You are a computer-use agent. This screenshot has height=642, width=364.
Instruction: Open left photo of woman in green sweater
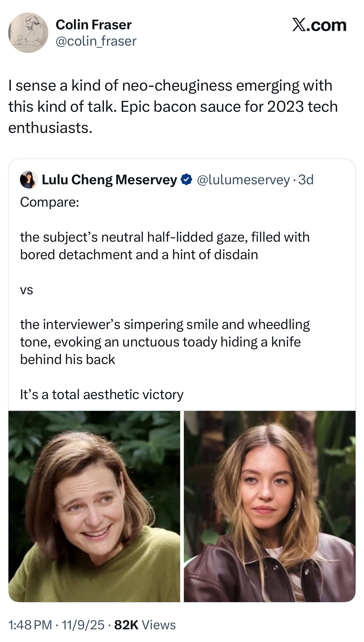pyautogui.click(x=94, y=506)
